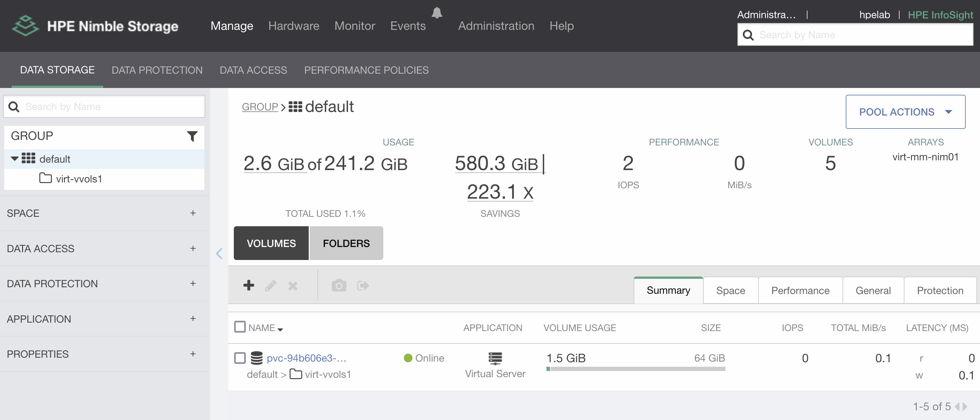980x420 pixels.
Task: Click the HPE Nimble Storage logo icon
Action: click(25, 26)
